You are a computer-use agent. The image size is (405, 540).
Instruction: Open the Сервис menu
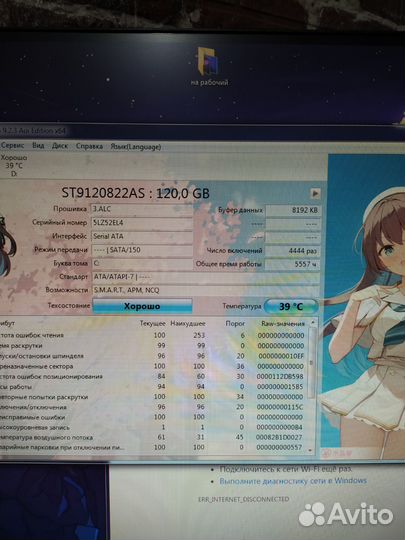coord(12,145)
